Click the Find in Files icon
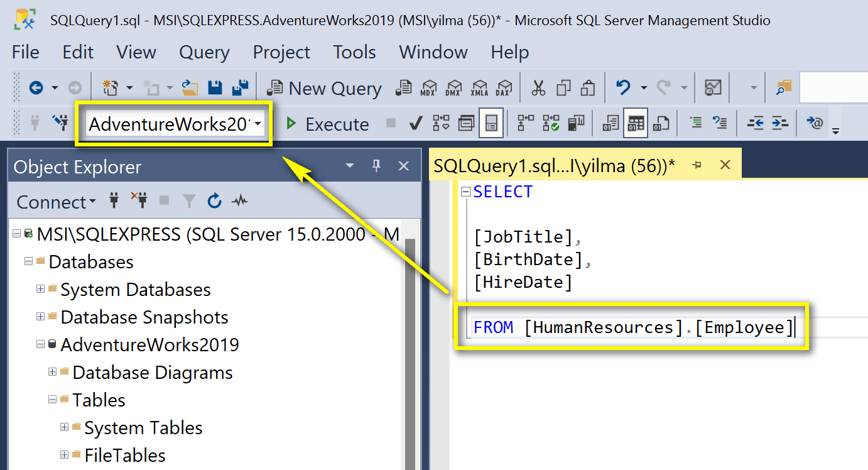The width and height of the screenshot is (868, 470). [784, 88]
